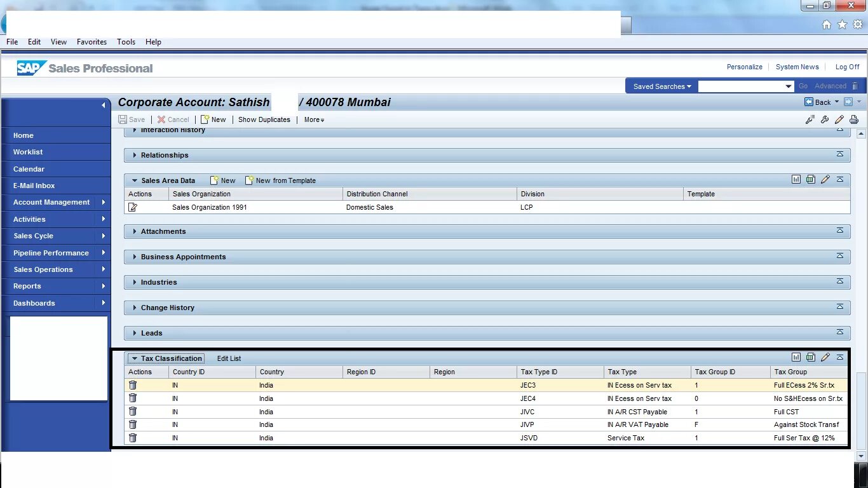868x488 pixels.
Task: Expand the Interaction History section
Action: (135, 130)
